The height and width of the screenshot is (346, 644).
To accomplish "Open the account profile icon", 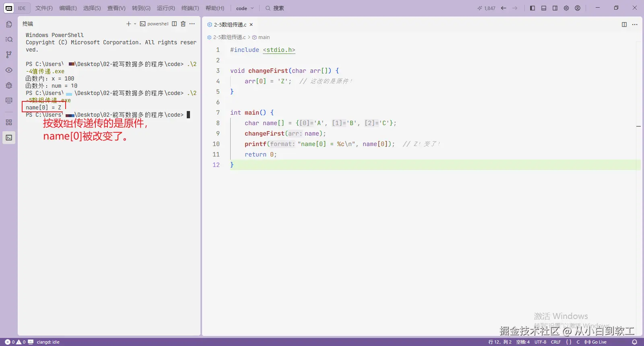I will pyautogui.click(x=578, y=8).
